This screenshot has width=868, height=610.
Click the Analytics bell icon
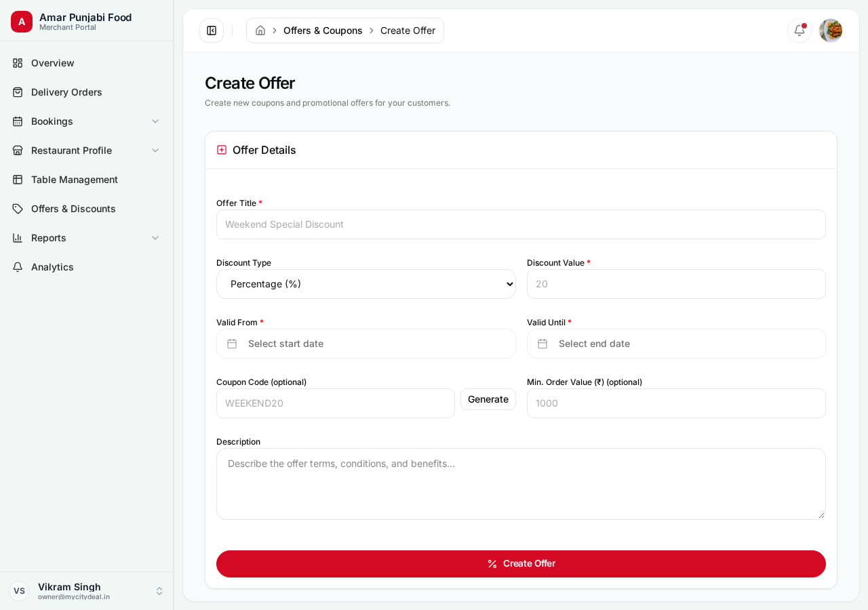18,267
